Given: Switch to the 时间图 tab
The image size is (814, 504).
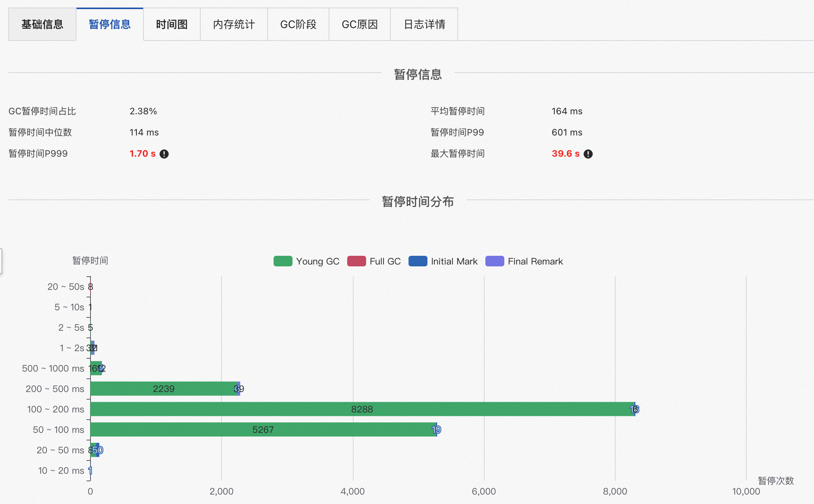Looking at the screenshot, I should pyautogui.click(x=171, y=24).
